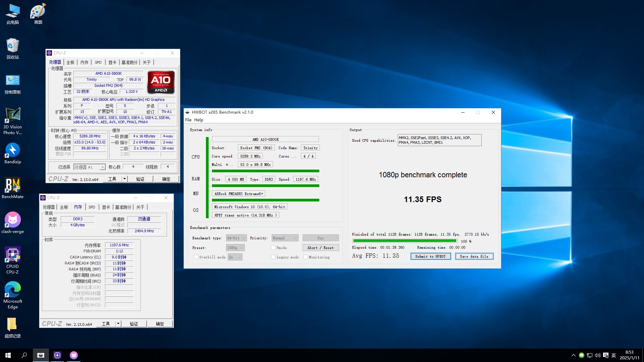Click the Abort / Reset button

(320, 248)
